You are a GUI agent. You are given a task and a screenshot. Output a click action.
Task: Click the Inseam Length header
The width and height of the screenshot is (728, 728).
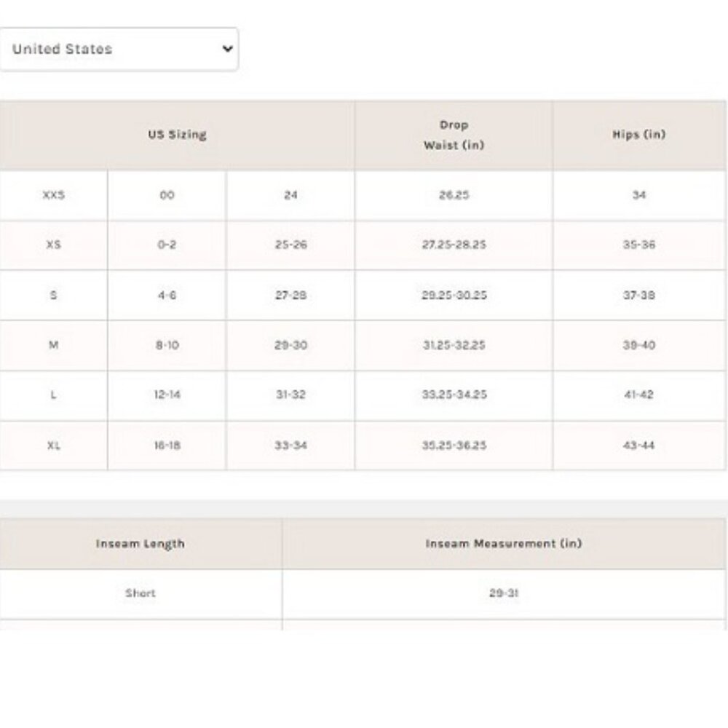click(141, 544)
